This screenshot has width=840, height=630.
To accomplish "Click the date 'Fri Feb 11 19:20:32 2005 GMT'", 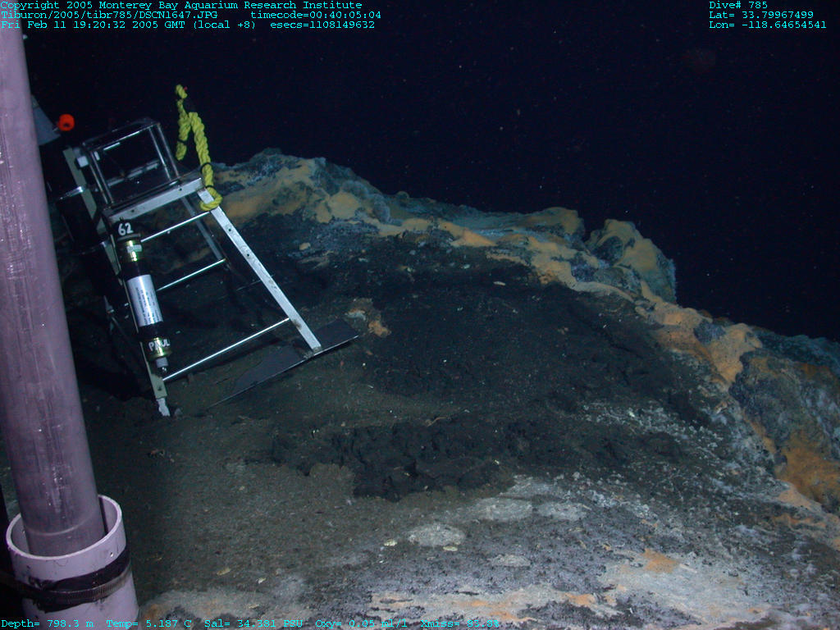I will 94,25.
